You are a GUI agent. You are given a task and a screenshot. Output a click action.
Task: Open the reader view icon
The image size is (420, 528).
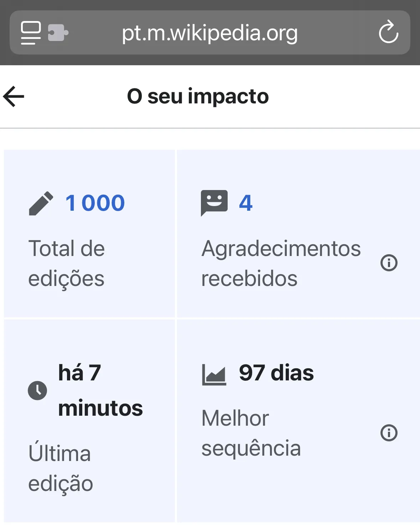pyautogui.click(x=31, y=33)
